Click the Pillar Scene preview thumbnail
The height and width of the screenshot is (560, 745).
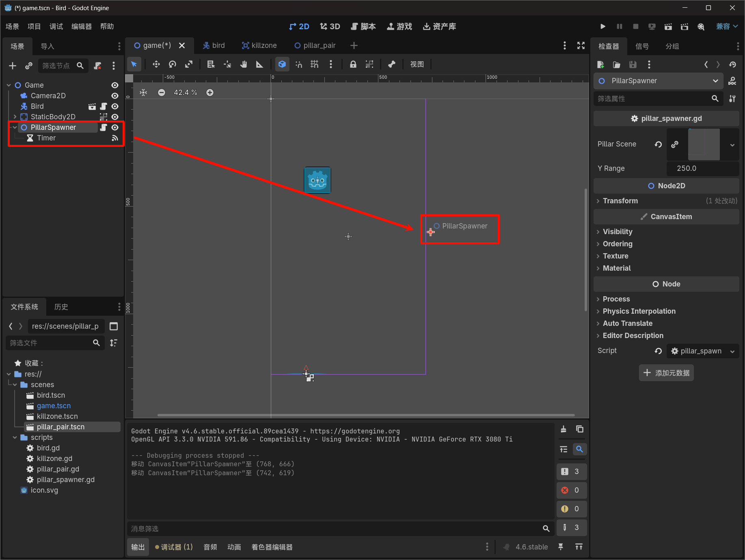[x=704, y=144]
